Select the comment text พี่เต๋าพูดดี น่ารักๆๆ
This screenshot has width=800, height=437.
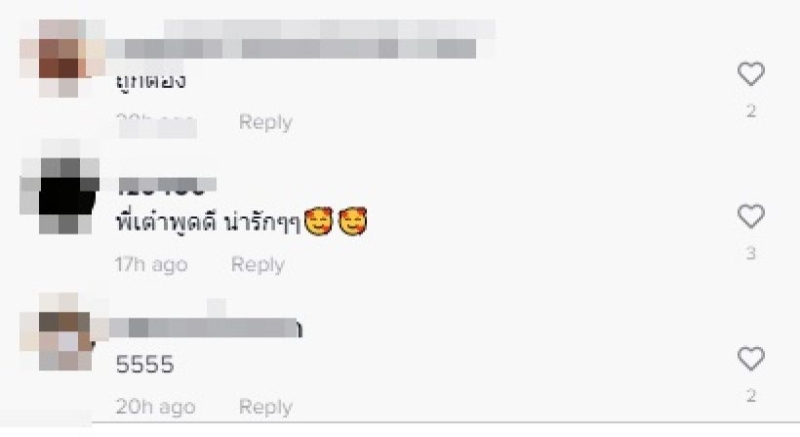(x=208, y=223)
